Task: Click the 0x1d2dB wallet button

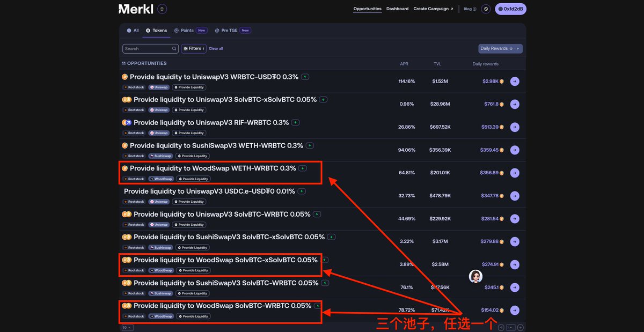Action: [510, 9]
